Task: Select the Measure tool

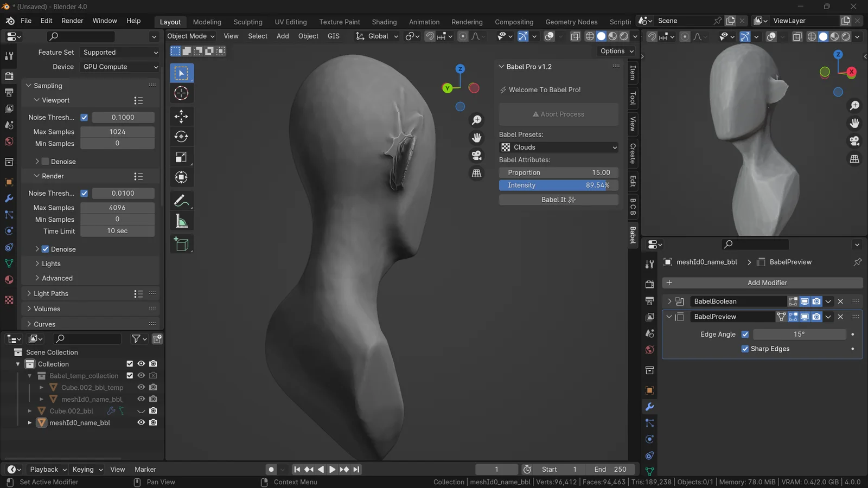Action: 181,221
